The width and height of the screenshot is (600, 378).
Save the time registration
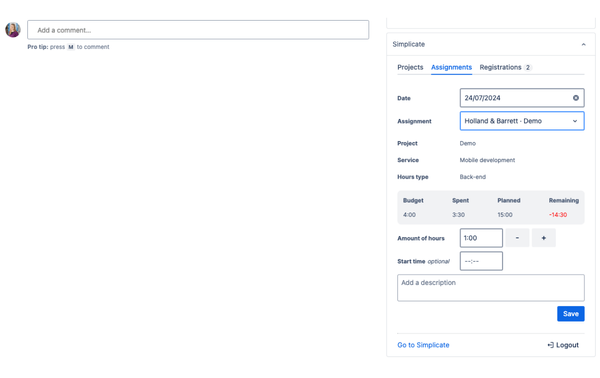coord(571,314)
